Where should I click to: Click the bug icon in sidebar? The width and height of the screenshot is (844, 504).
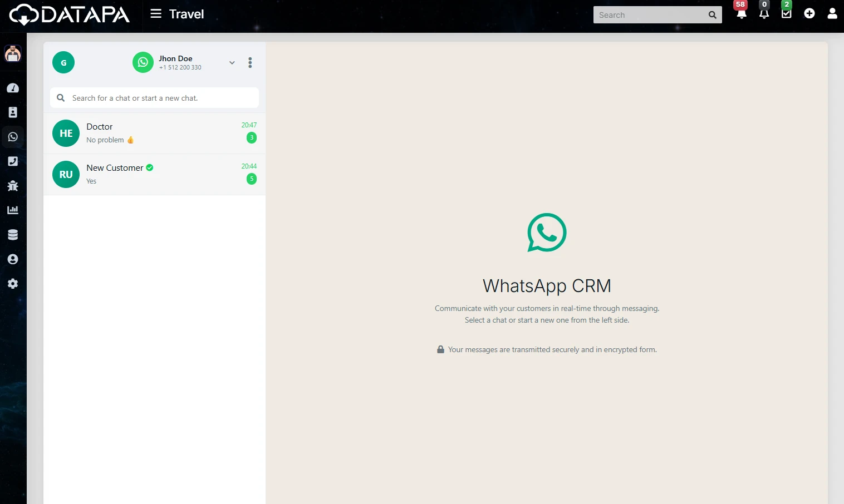pyautogui.click(x=13, y=186)
